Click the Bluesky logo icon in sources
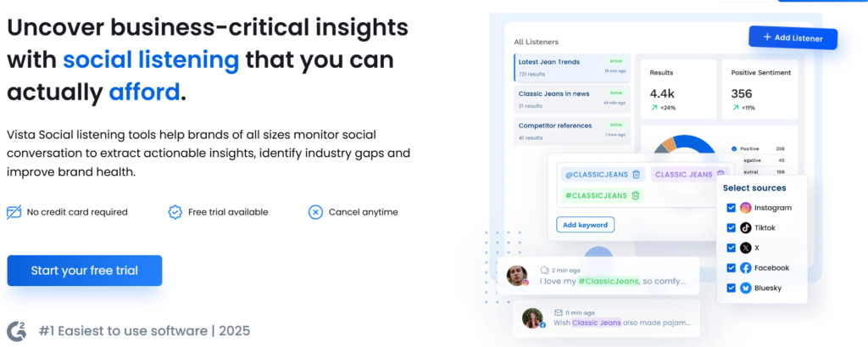This screenshot has width=868, height=347. click(x=746, y=288)
